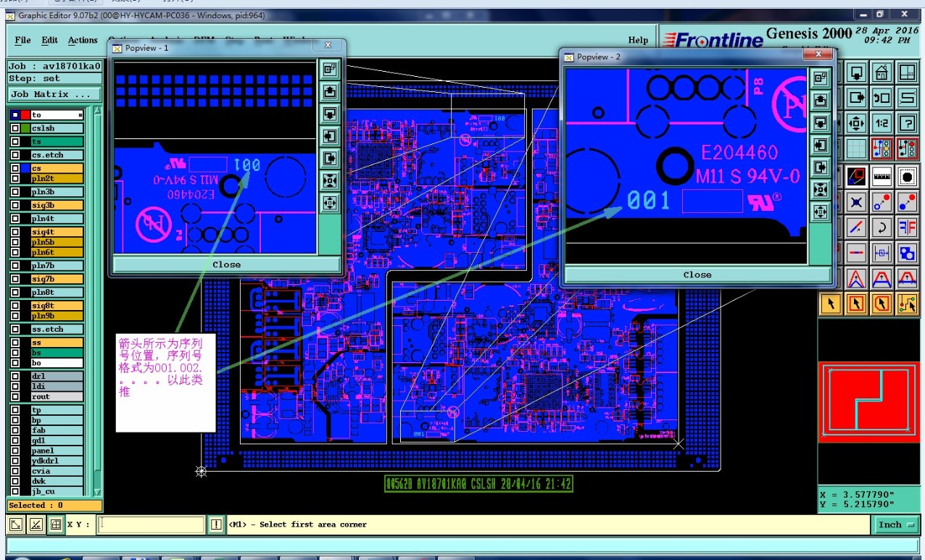The height and width of the screenshot is (560, 925).
Task: Click Close button in Popview - 2
Action: click(697, 275)
